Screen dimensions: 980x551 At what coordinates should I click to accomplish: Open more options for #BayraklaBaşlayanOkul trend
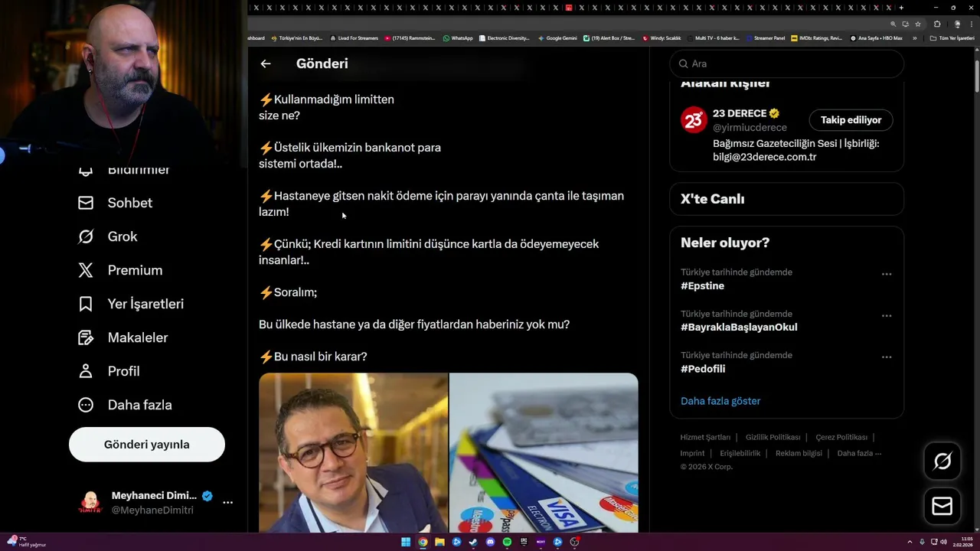click(887, 315)
